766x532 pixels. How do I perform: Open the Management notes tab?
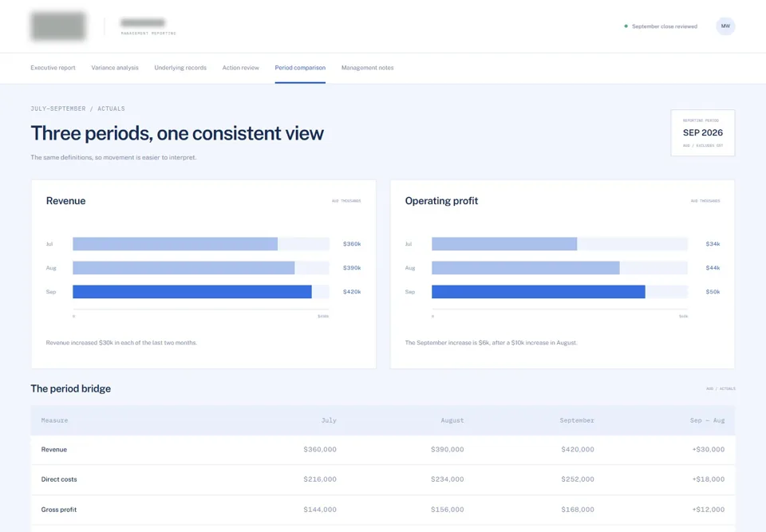(x=367, y=68)
